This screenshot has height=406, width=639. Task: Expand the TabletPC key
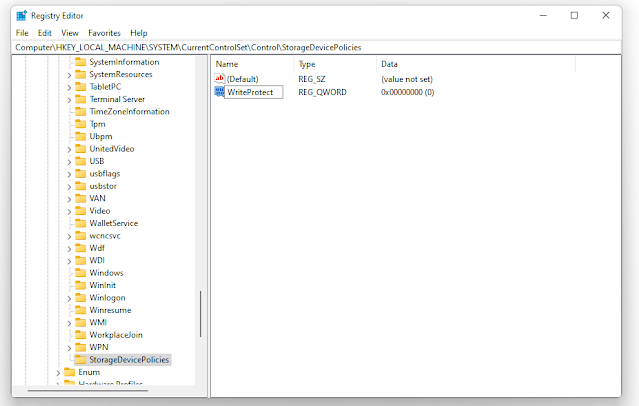(69, 87)
